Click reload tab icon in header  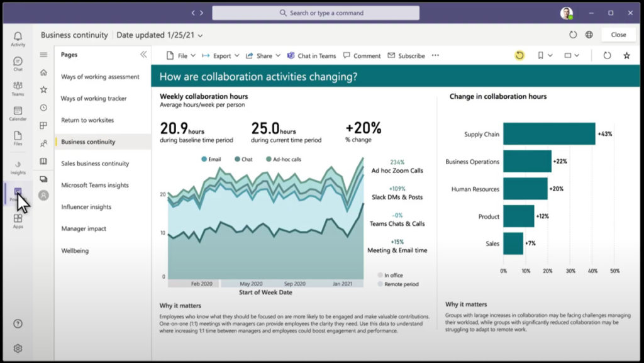[x=573, y=35]
